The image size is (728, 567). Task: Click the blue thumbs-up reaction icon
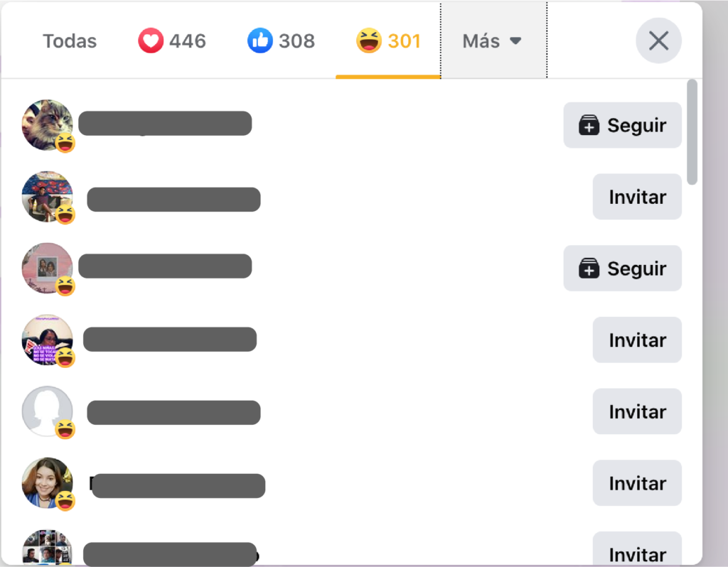coord(260,40)
